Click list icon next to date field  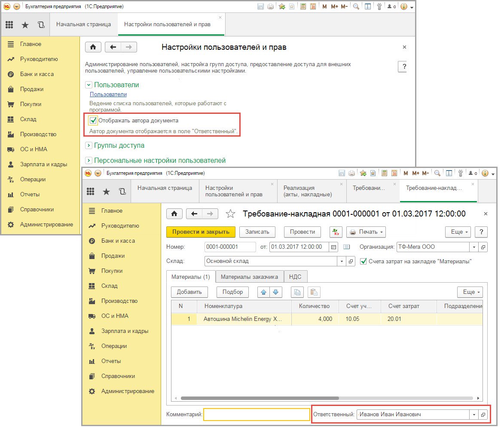(x=346, y=247)
